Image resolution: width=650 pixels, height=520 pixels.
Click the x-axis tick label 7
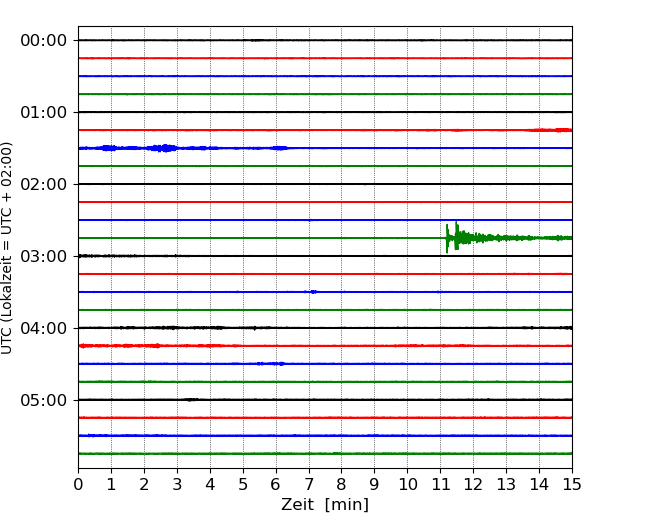click(x=309, y=484)
